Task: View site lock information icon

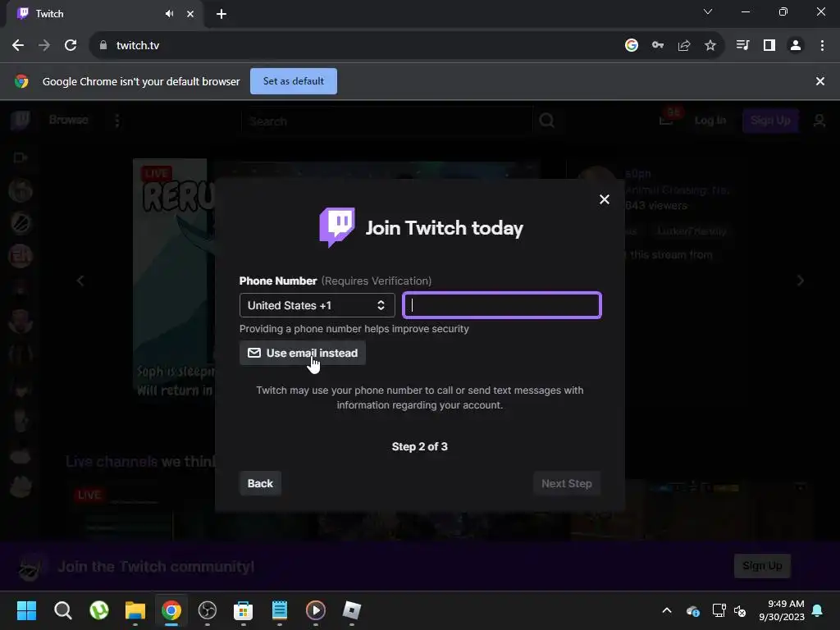Action: click(103, 46)
